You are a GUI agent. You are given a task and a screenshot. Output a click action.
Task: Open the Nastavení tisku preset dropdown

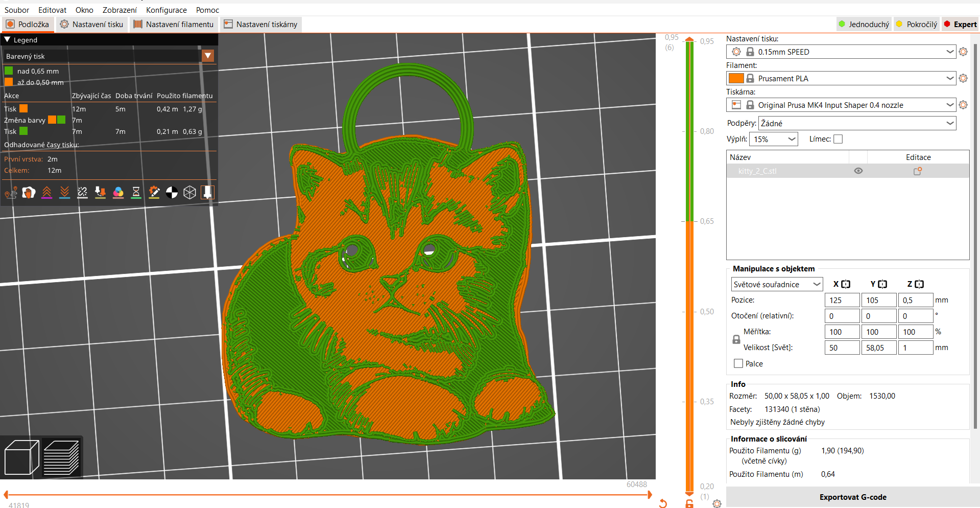coord(841,52)
